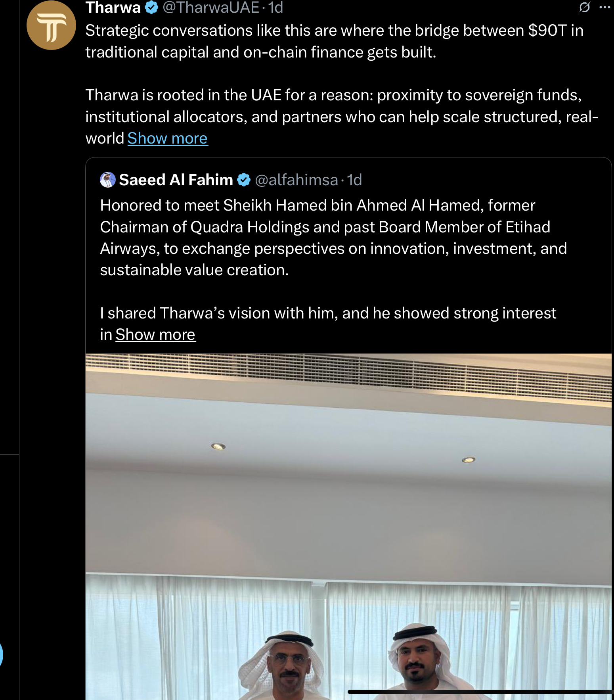Click the verified badge next to Tharwa
The width and height of the screenshot is (614, 700).
pyautogui.click(x=151, y=8)
